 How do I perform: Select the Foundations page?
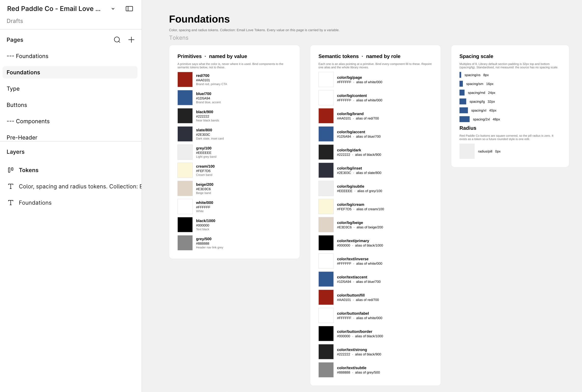pos(70,72)
